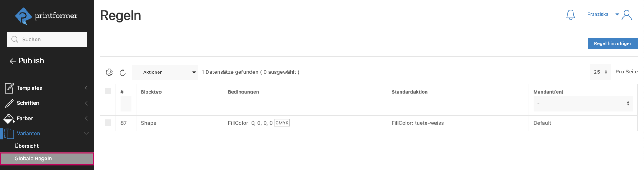Click the Regel hinzufügen button
Image resolution: width=644 pixels, height=170 pixels.
click(613, 43)
